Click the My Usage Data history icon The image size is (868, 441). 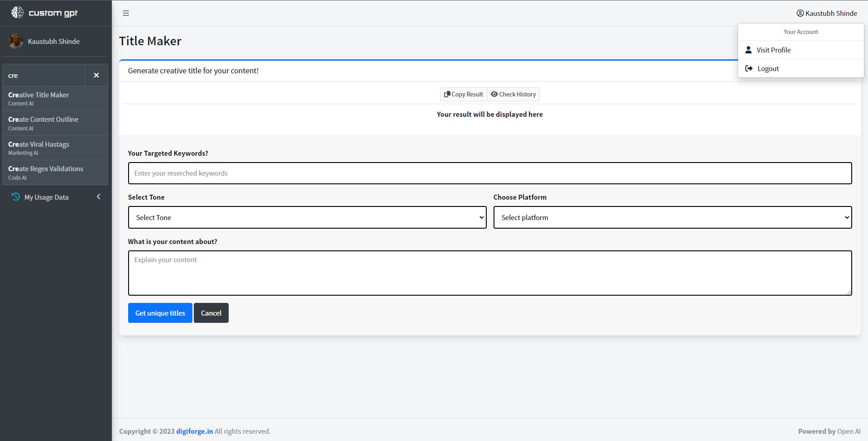pos(15,197)
